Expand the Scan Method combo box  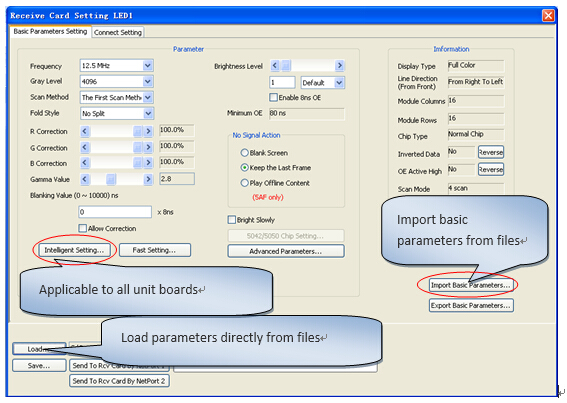(x=147, y=97)
